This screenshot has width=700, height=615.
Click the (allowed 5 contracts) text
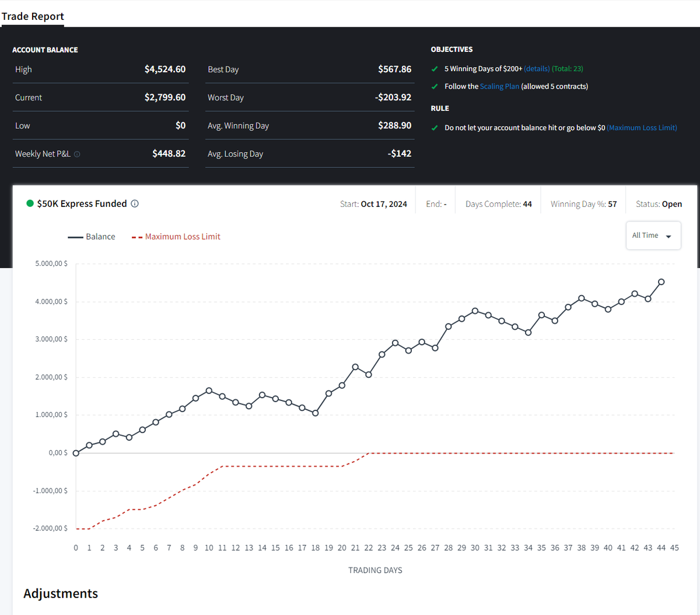click(554, 86)
